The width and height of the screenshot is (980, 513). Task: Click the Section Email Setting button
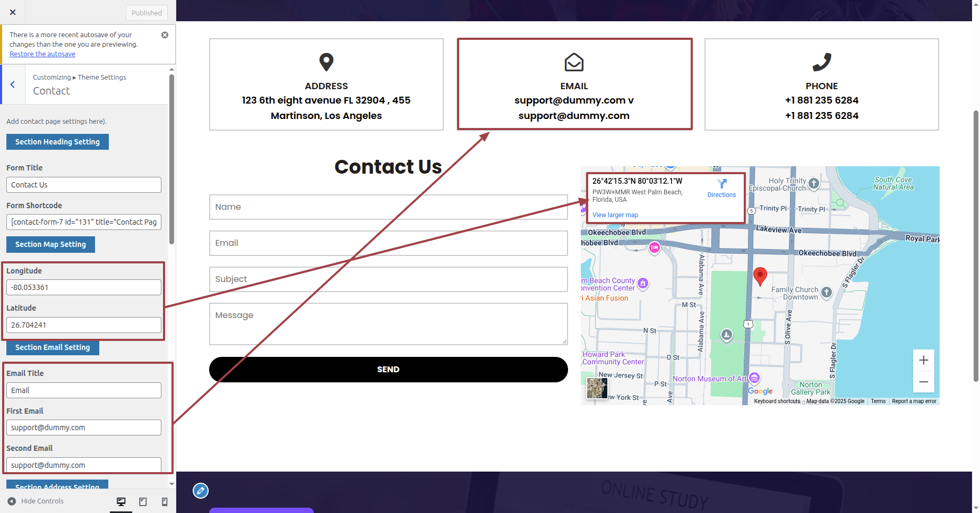(53, 347)
